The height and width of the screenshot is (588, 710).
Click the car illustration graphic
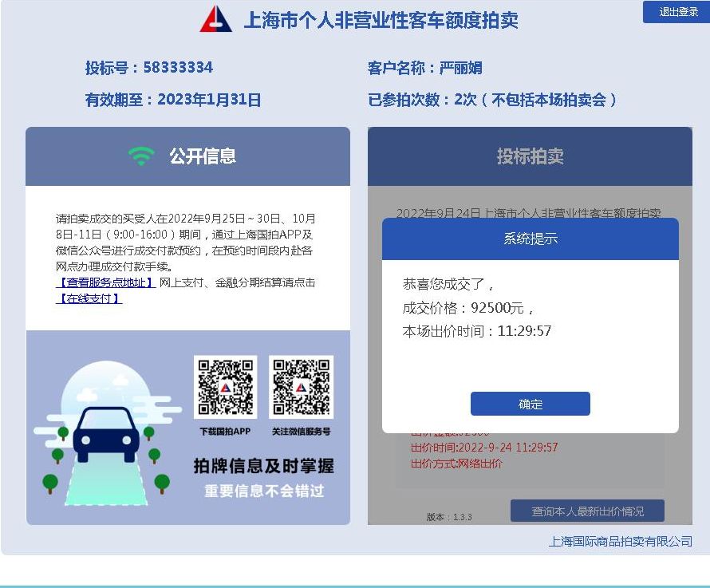coord(107,433)
